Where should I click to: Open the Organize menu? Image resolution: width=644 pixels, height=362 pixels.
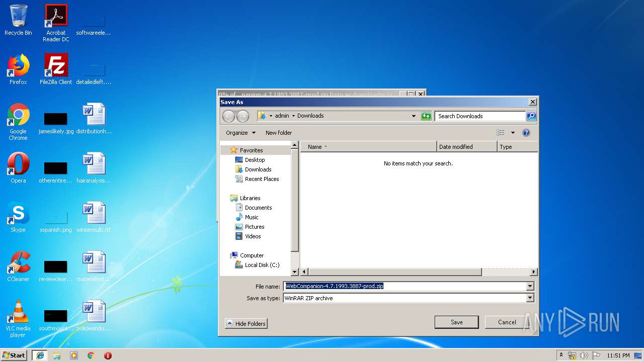(x=240, y=133)
